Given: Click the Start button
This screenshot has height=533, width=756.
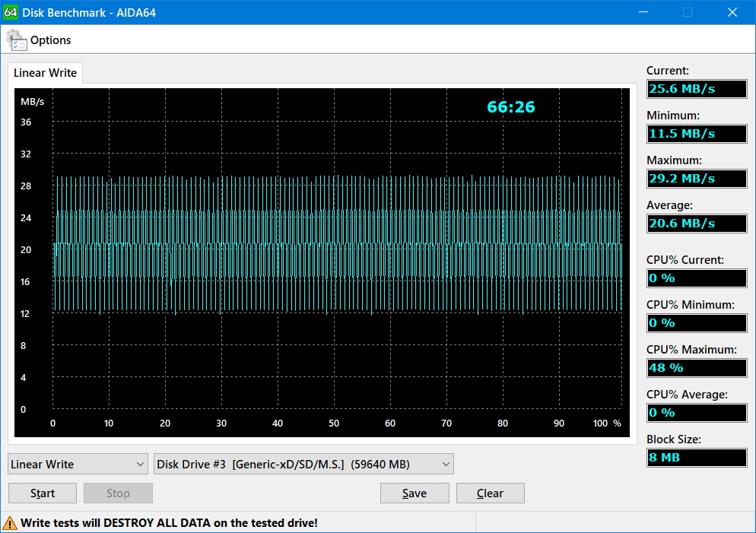Looking at the screenshot, I should point(43,493).
